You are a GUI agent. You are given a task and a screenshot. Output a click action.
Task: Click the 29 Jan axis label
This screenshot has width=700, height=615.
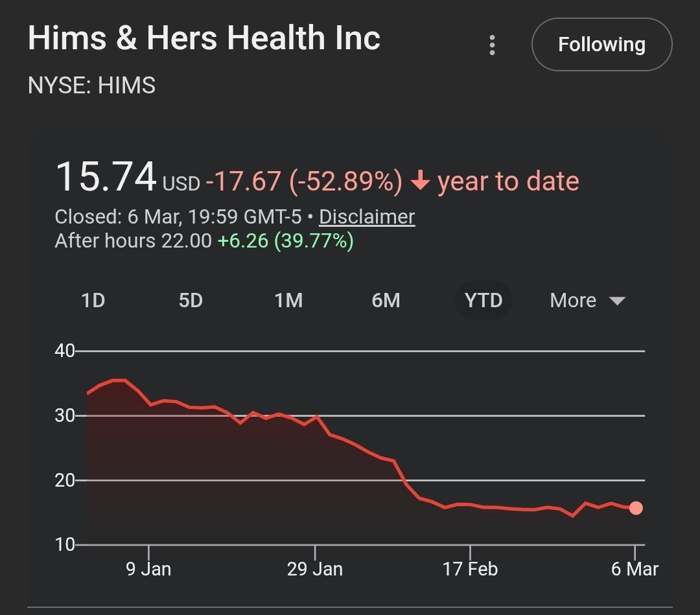pos(315,569)
